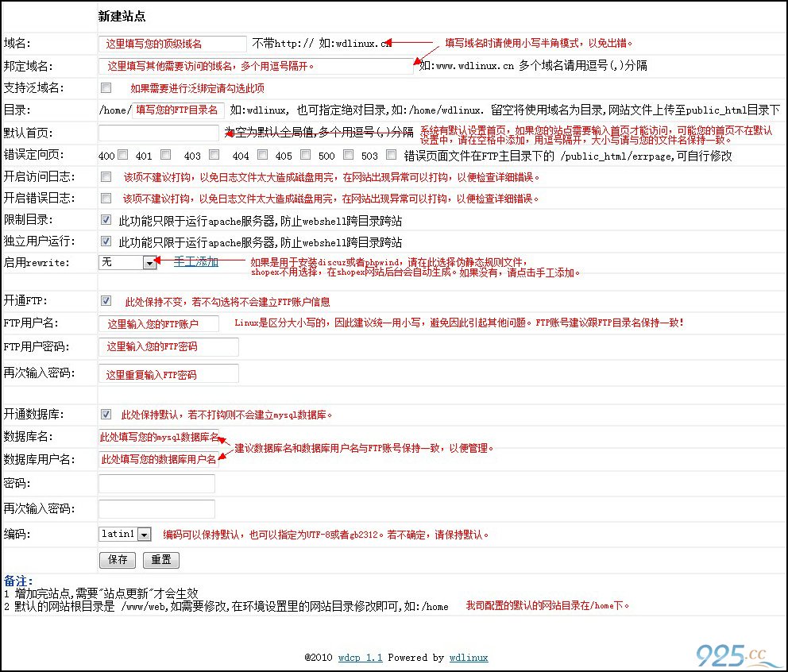The image size is (788, 672).
Task: Follow the wdlinux footer link
Action: (x=469, y=658)
